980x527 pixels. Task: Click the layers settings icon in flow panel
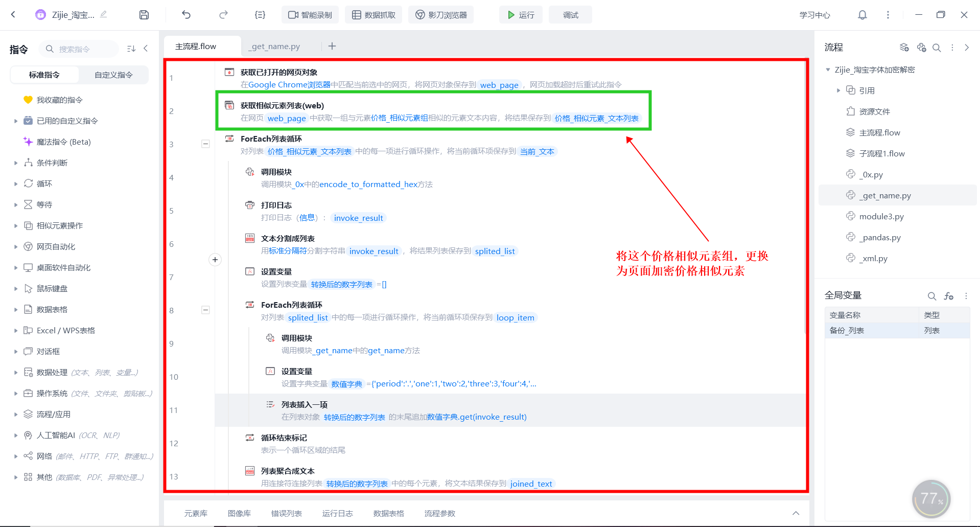pos(904,48)
